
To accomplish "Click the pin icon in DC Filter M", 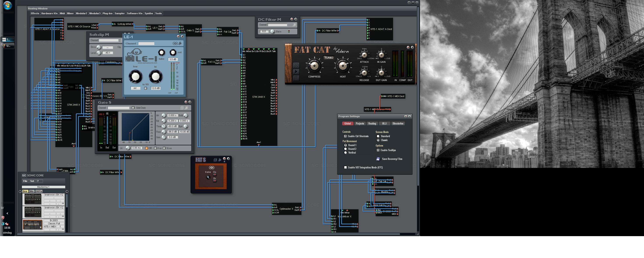I will tap(294, 24).
